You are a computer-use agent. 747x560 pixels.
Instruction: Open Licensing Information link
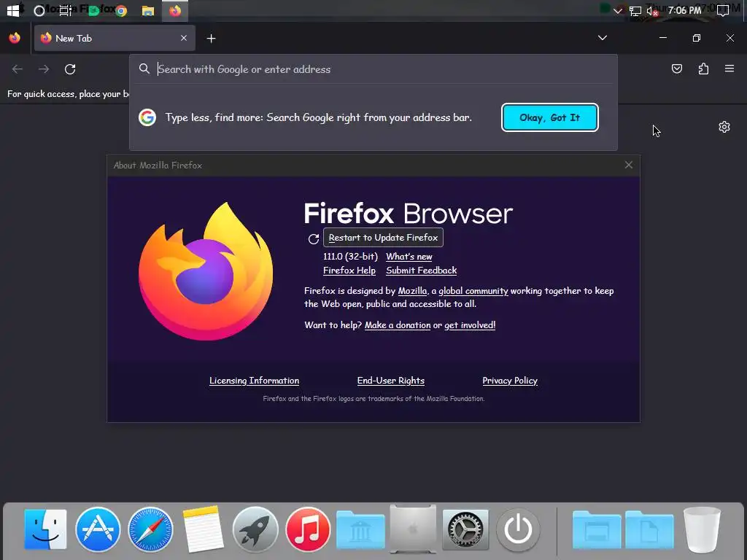pos(254,381)
